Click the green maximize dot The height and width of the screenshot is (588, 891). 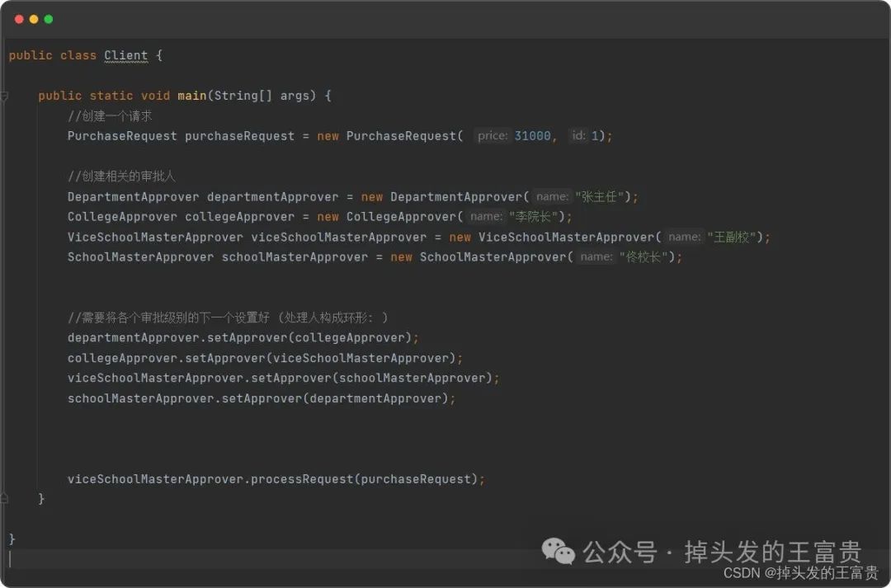point(49,19)
